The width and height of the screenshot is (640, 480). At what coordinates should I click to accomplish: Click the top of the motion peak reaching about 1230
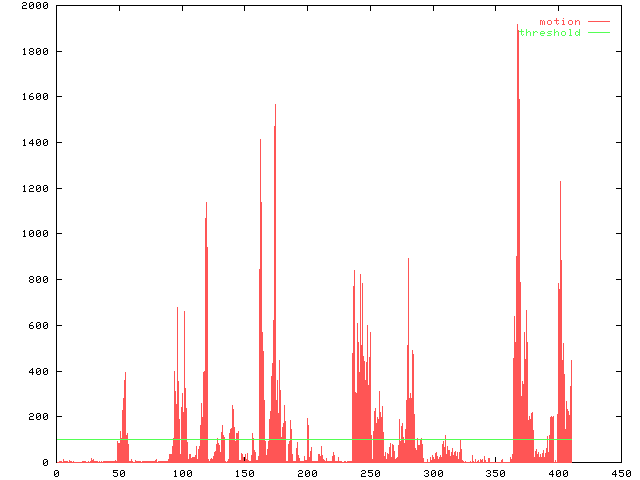click(x=560, y=182)
